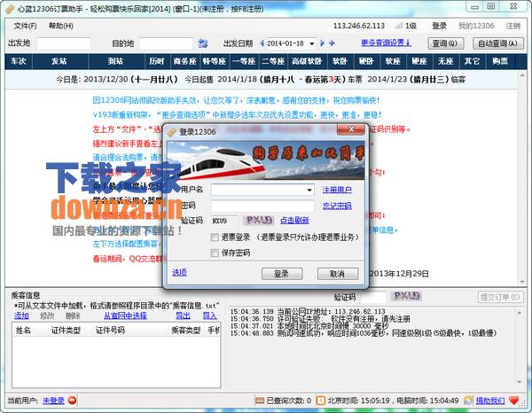This screenshot has height=413, width=532.
Task: Click the main results vertical scrollbar
Action: tap(522, 178)
